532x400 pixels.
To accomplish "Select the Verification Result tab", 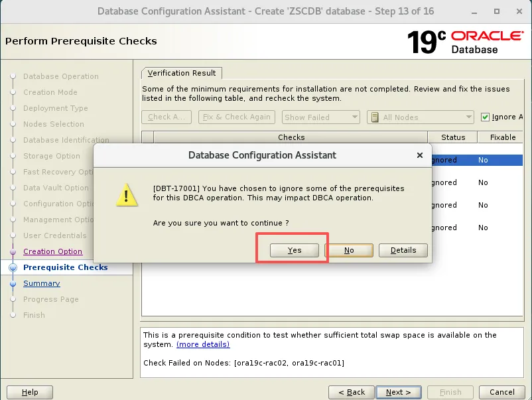I will point(182,73).
